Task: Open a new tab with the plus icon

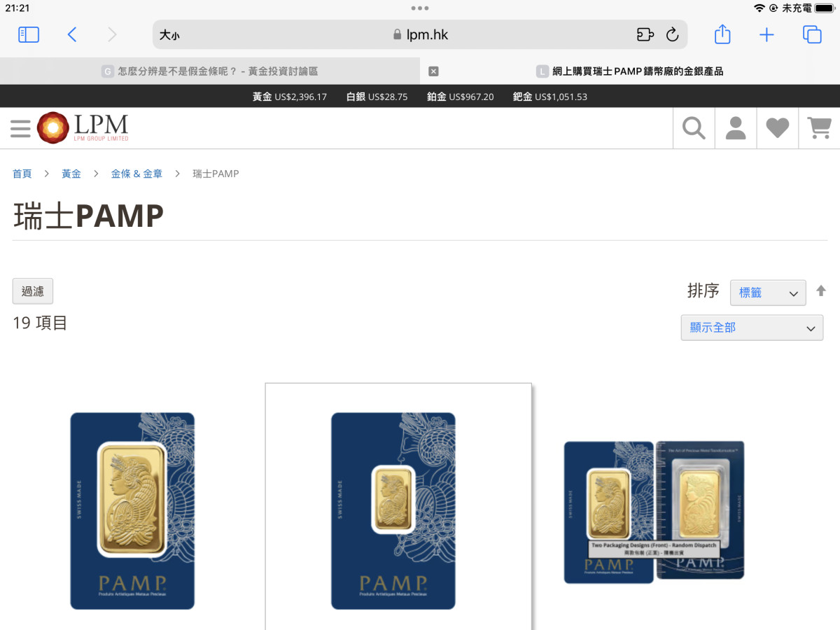Action: click(767, 34)
